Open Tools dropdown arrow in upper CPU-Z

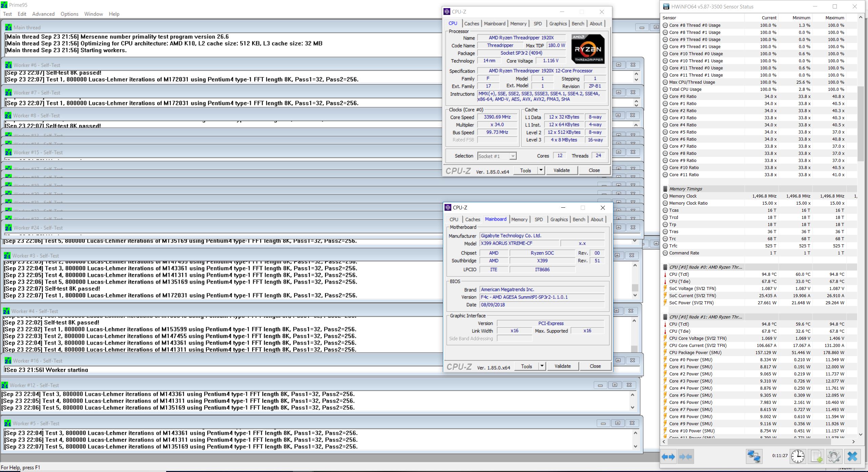point(541,170)
